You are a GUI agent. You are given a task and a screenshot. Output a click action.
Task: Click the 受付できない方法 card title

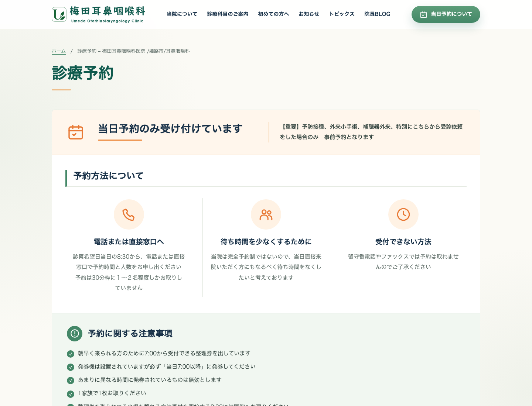(403, 242)
